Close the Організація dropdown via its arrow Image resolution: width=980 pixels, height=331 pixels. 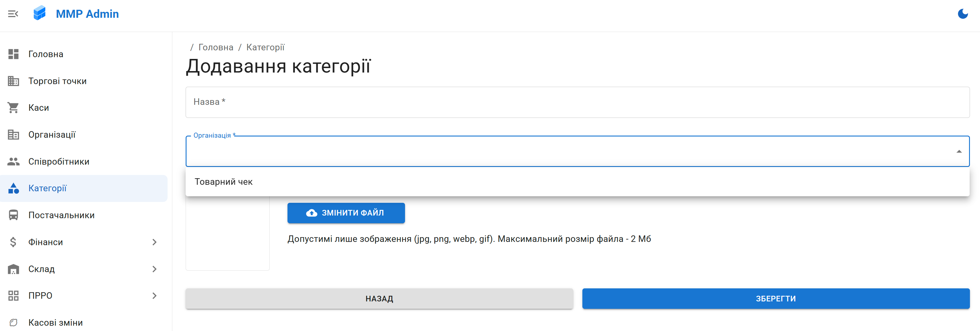pyautogui.click(x=959, y=151)
